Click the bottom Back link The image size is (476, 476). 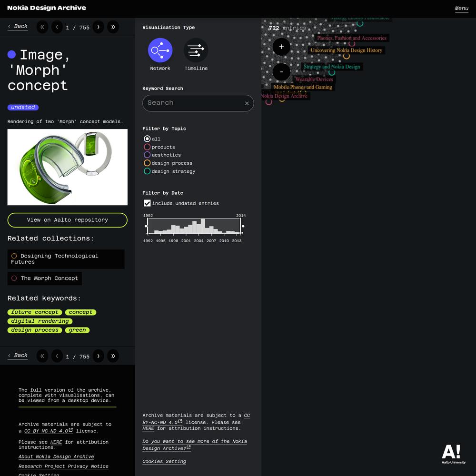(x=18, y=356)
